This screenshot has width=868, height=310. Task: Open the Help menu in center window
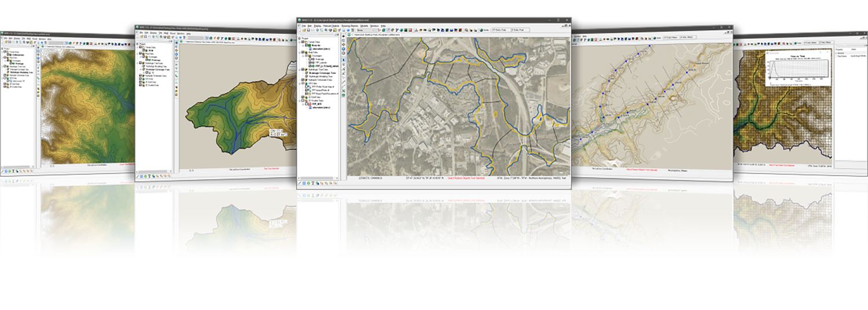pyautogui.click(x=383, y=26)
